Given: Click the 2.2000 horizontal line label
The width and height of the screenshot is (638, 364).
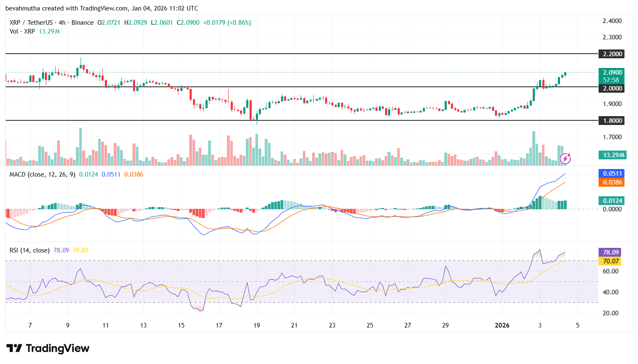Looking at the screenshot, I should point(612,54).
